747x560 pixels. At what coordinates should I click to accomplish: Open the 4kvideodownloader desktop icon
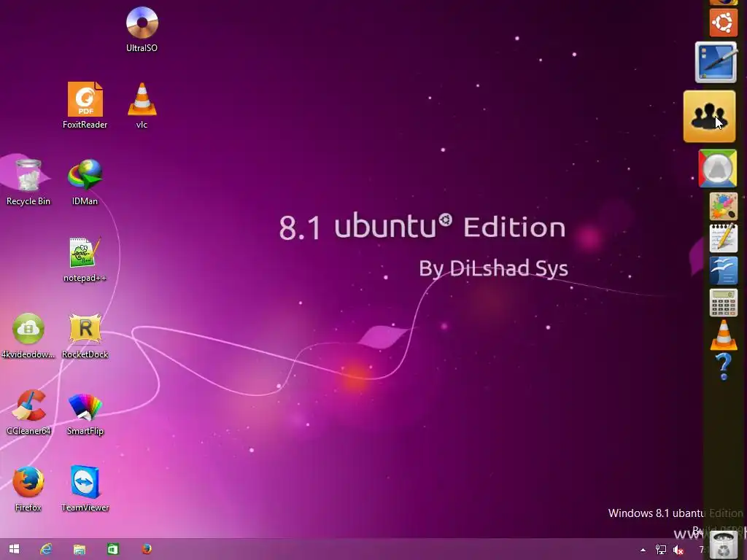click(28, 335)
